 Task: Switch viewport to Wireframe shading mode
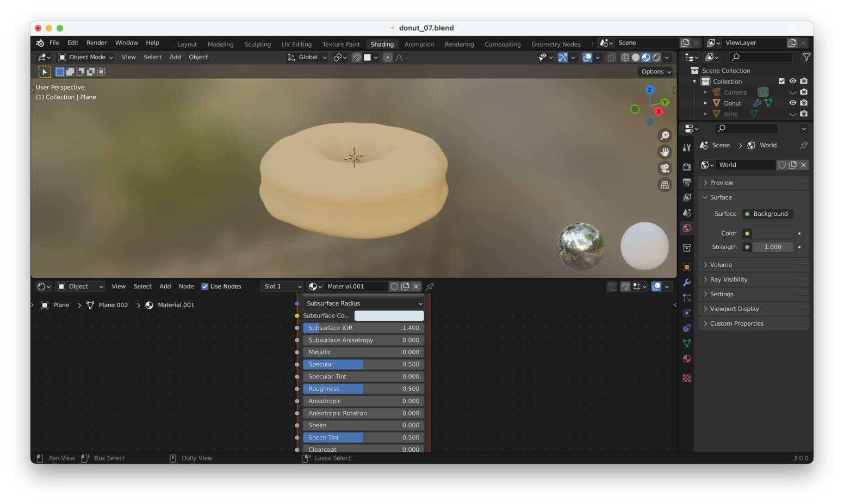point(625,57)
